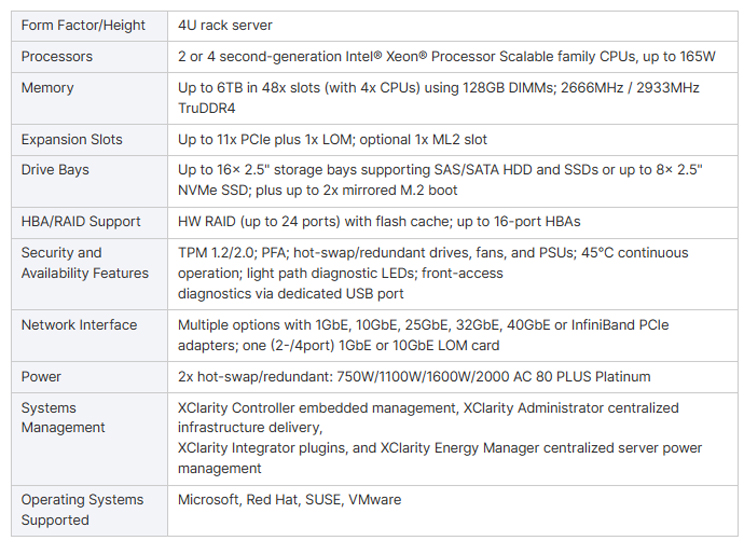Select Security and Availability Features label

click(85, 263)
